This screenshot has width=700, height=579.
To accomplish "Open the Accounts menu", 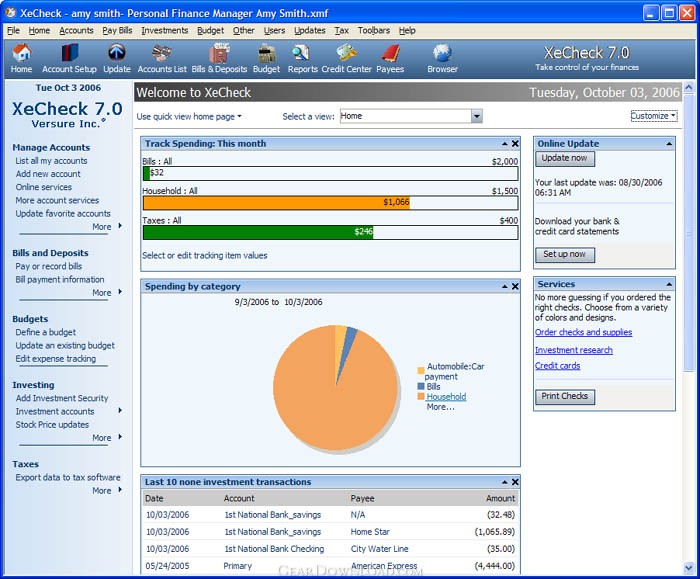I will [76, 30].
